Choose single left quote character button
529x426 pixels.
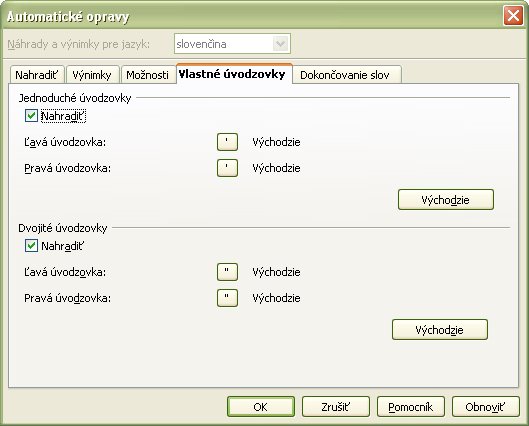(x=227, y=142)
